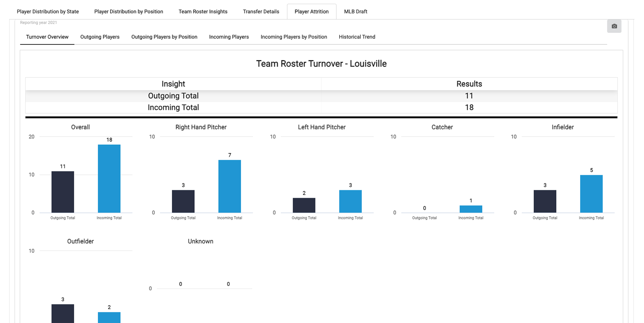Click the Team Roster Turnover - Louisville title

[x=321, y=64]
